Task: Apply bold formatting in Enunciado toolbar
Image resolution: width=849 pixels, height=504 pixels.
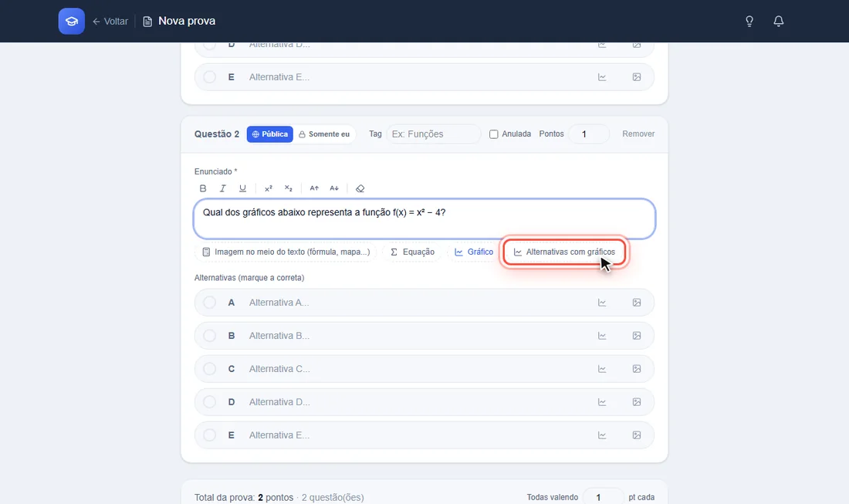Action: [x=203, y=188]
